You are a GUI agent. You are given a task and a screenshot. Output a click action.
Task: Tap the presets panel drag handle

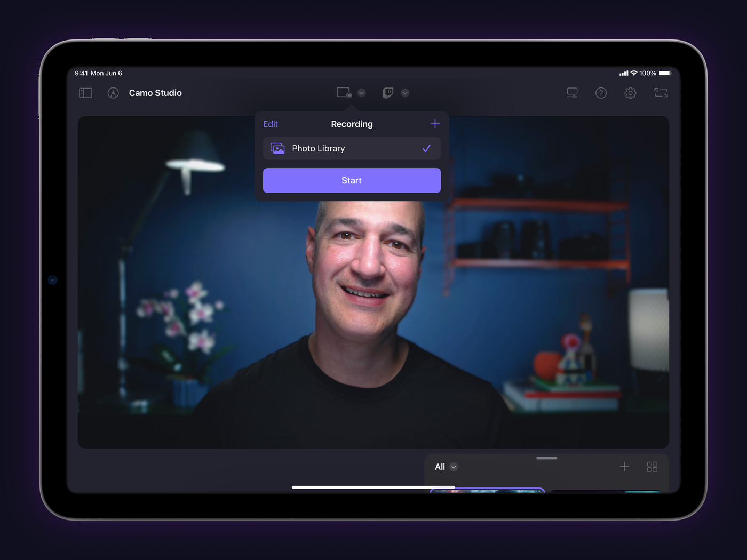[x=547, y=458]
